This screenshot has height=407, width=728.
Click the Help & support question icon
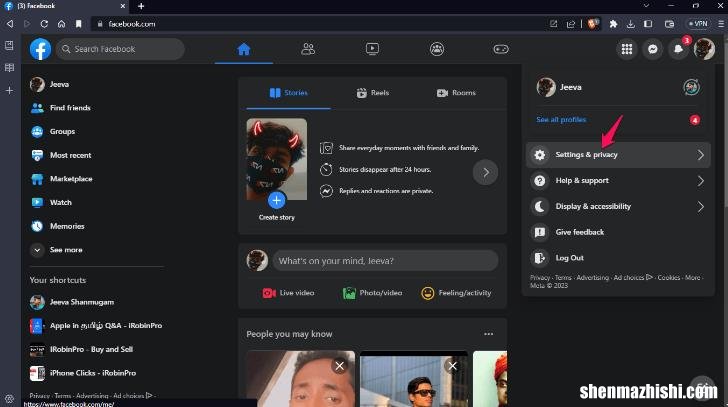pyautogui.click(x=540, y=181)
